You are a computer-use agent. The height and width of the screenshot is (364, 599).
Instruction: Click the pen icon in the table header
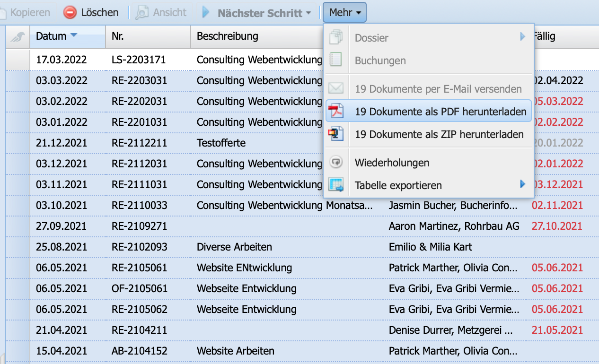pos(17,36)
